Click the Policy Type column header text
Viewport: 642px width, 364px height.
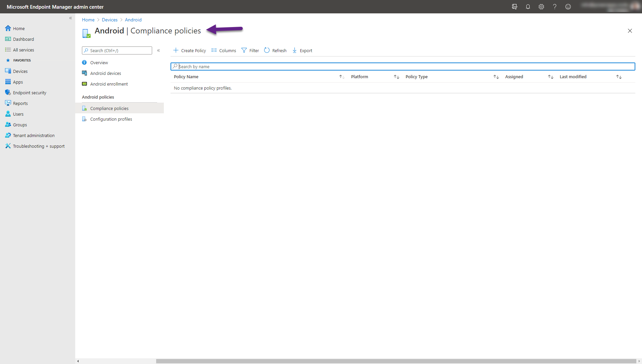tap(417, 77)
